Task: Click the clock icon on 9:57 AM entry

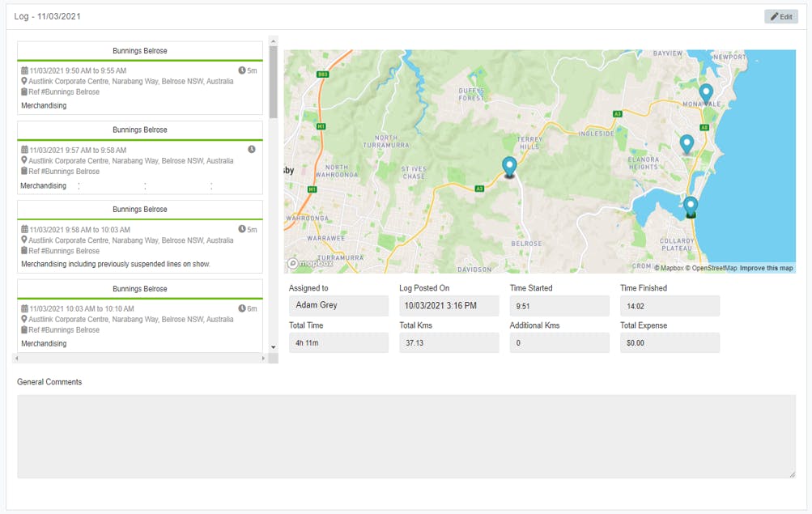Action: (x=252, y=149)
